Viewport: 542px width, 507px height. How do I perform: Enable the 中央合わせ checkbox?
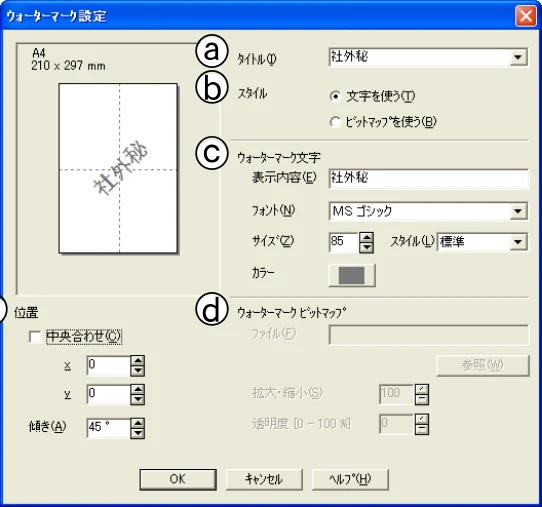35,337
